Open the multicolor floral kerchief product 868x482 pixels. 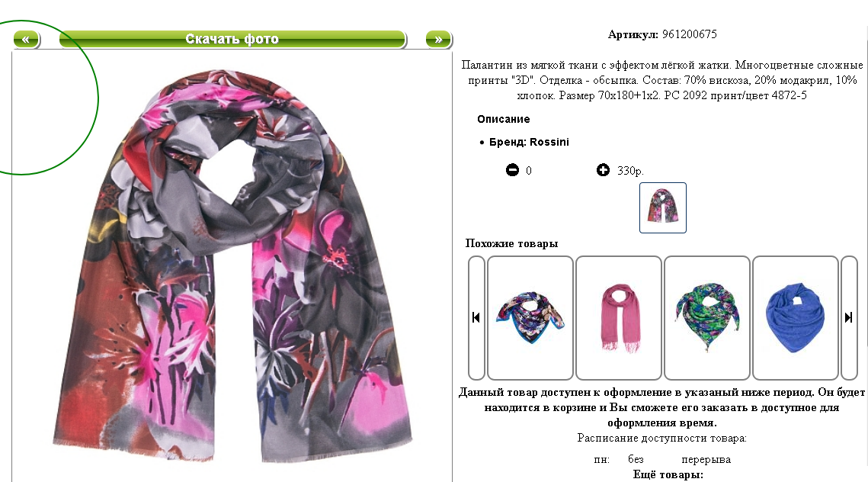tap(530, 317)
